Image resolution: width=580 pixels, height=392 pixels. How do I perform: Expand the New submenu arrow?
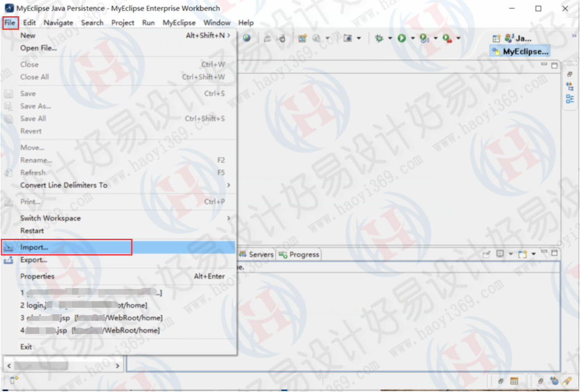click(x=228, y=35)
